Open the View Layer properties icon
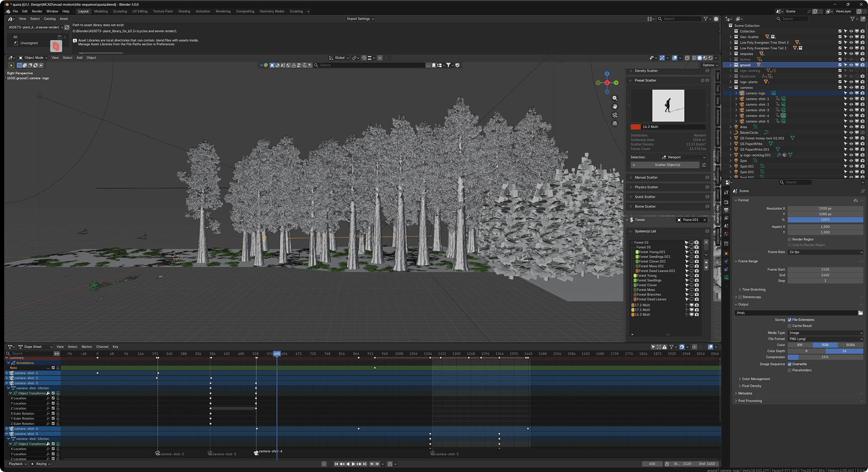The height and width of the screenshot is (472, 868). coord(726,218)
